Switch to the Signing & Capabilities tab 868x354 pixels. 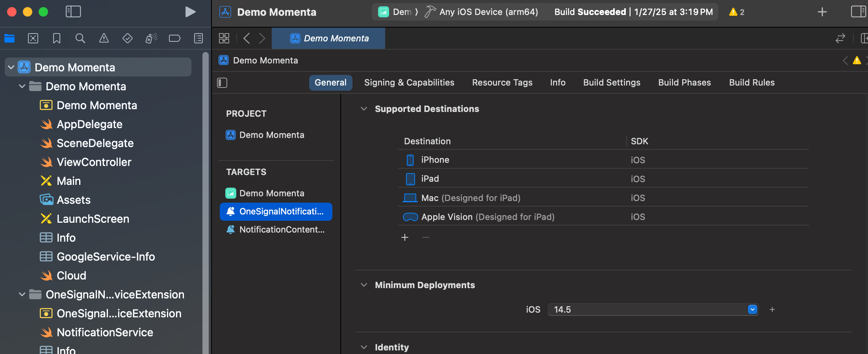coord(409,82)
